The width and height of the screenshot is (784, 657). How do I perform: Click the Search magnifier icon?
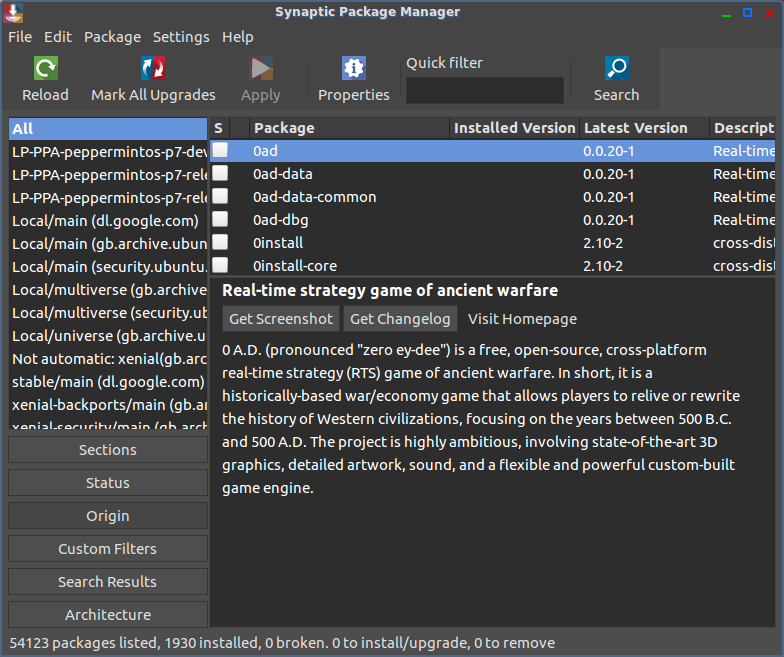pos(616,68)
